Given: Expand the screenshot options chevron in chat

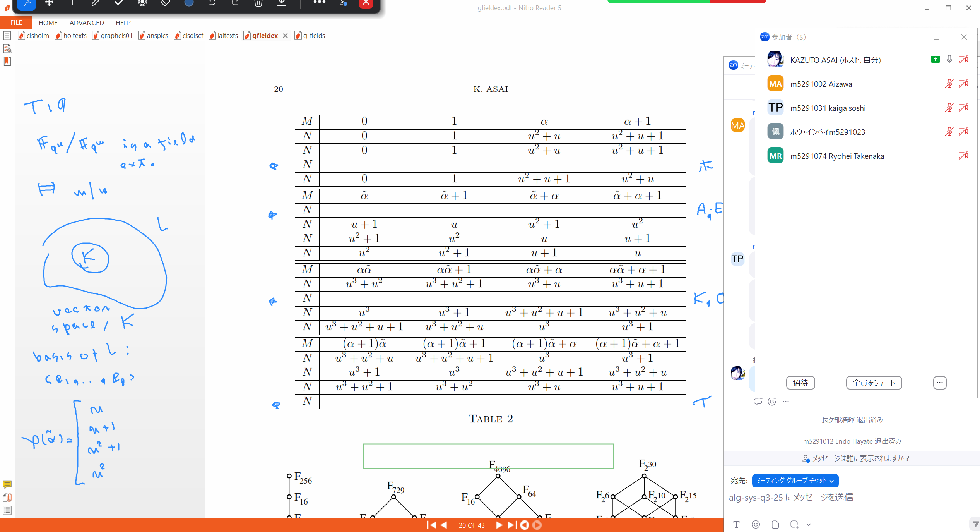Looking at the screenshot, I should point(809,525).
